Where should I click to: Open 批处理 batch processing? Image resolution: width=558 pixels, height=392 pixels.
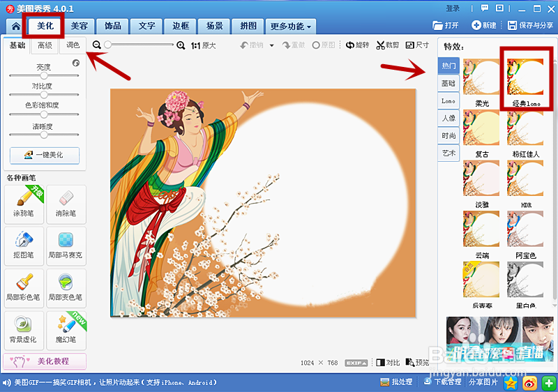396,382
